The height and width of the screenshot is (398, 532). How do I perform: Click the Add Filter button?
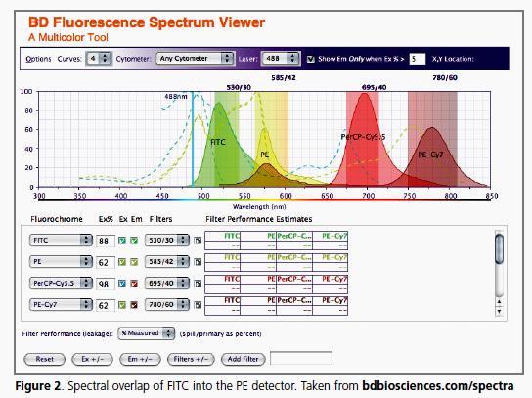pyautogui.click(x=243, y=359)
